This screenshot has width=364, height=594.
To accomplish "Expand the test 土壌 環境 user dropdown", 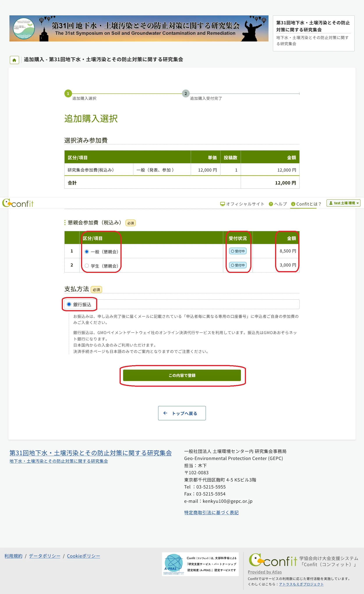I will pyautogui.click(x=343, y=203).
